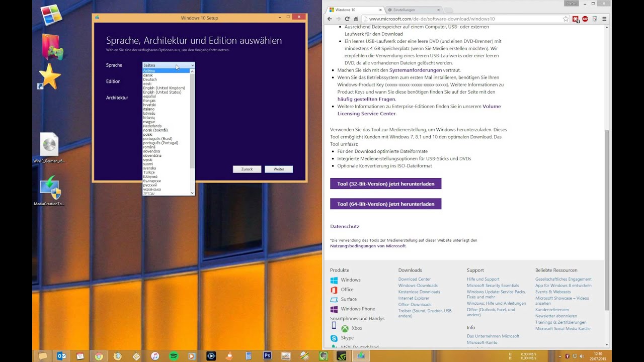Show hidden system tray icons
The width and height of the screenshot is (644, 362).
(x=560, y=356)
